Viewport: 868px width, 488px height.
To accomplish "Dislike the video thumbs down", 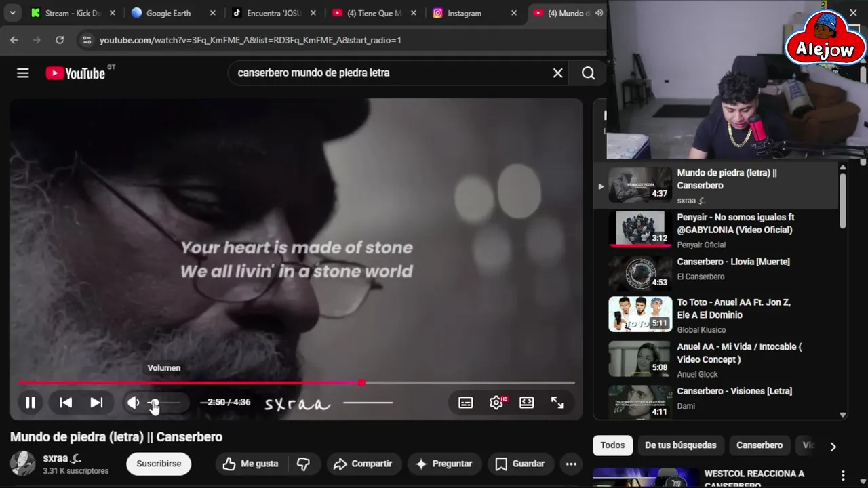I will 303,464.
